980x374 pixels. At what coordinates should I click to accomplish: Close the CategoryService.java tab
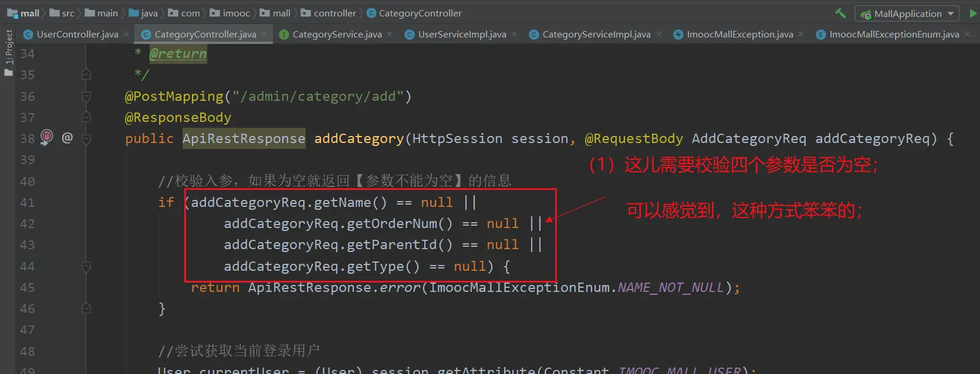390,35
